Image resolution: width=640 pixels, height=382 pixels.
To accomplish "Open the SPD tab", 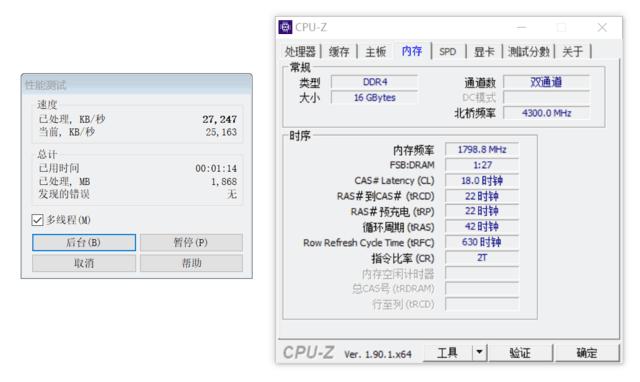I will tap(447, 51).
